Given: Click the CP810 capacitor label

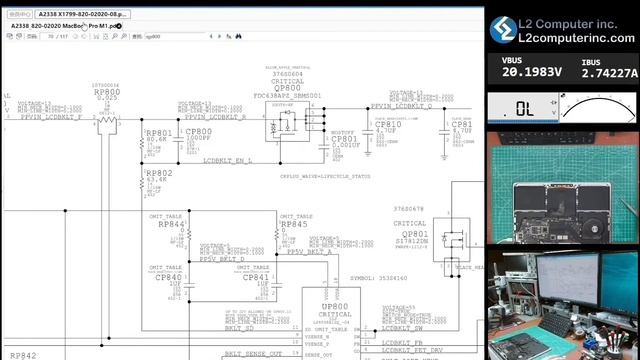Looking at the screenshot, I should pyautogui.click(x=388, y=124).
